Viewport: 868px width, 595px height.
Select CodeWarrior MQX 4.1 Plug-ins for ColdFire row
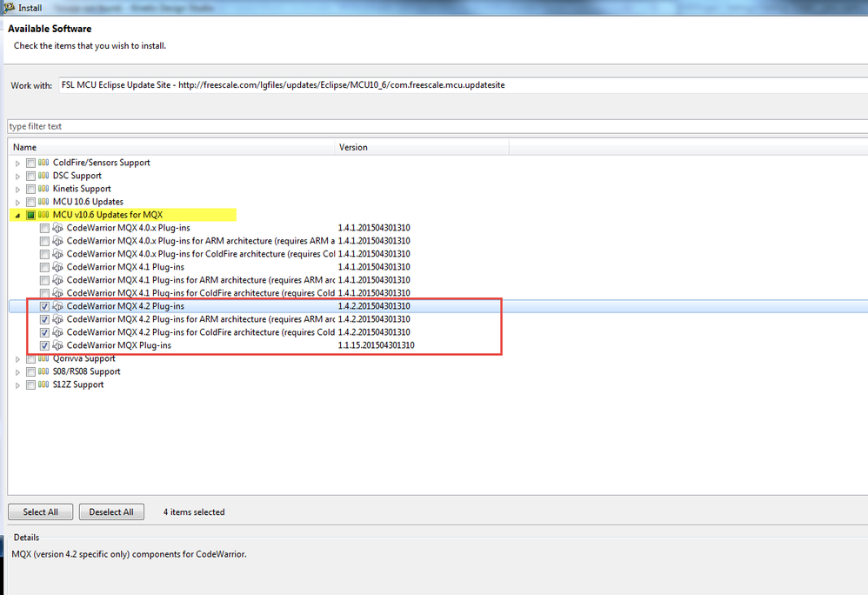tap(437, 293)
